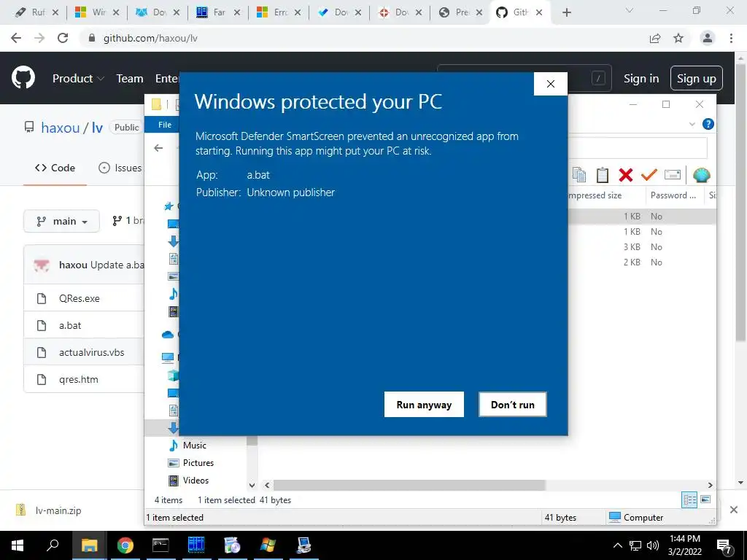Click Chrome back navigation arrow
747x560 pixels.
16,38
